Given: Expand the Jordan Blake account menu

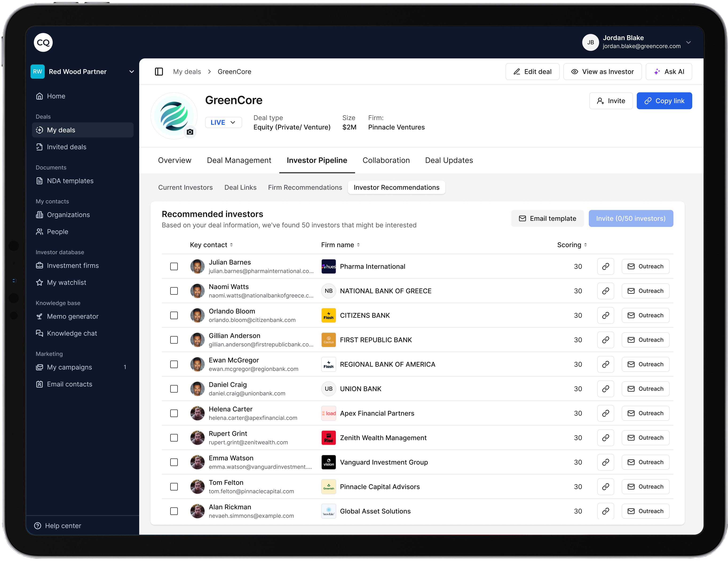Looking at the screenshot, I should 689,42.
